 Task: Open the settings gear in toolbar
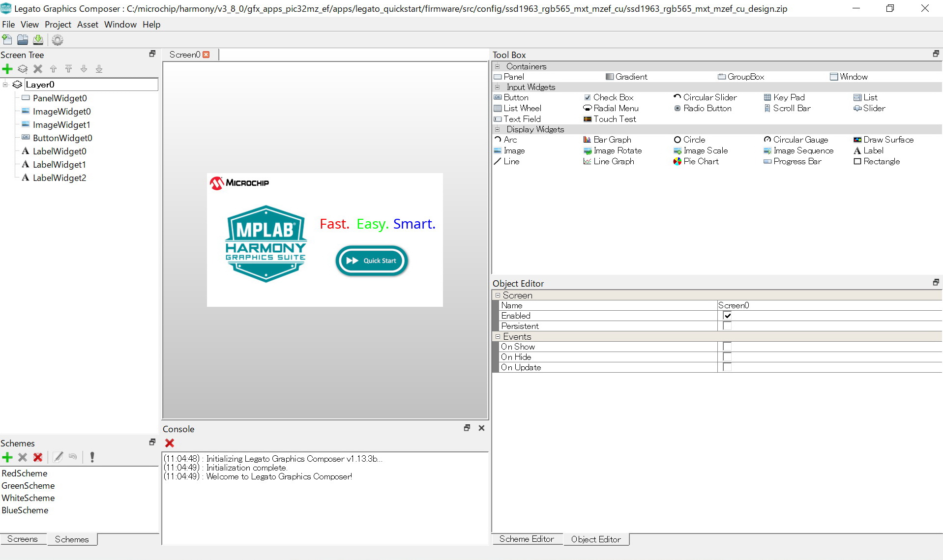click(58, 40)
